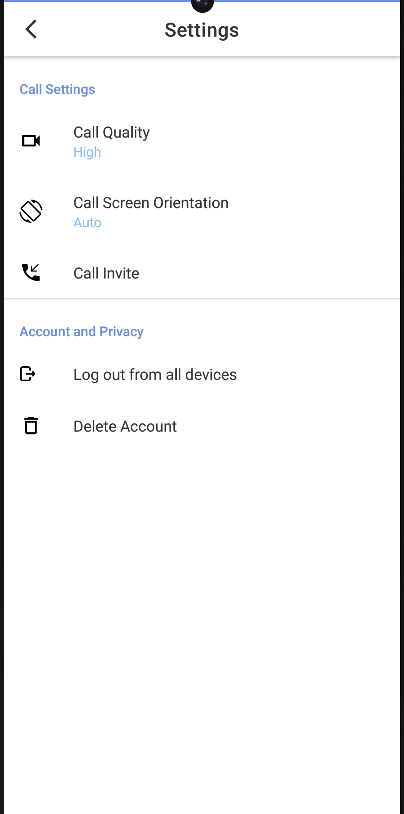The height and width of the screenshot is (814, 404).
Task: Change the Auto orientation value
Action: 87,223
